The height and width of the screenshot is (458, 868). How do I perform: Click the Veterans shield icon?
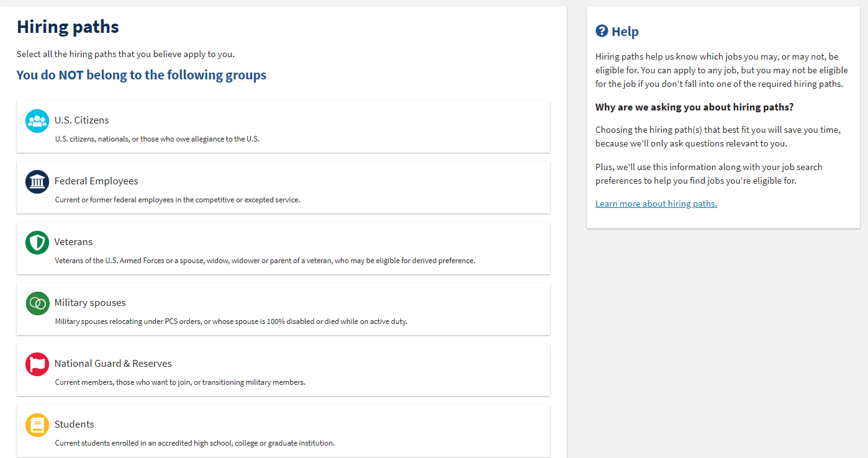click(37, 242)
